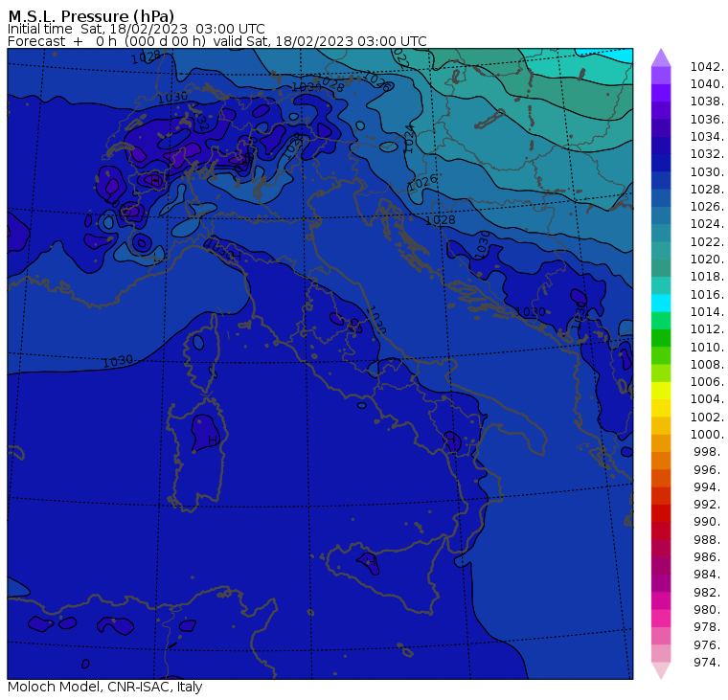Click the 980. legend label
Screen dimensions: 728x700
(709, 609)
